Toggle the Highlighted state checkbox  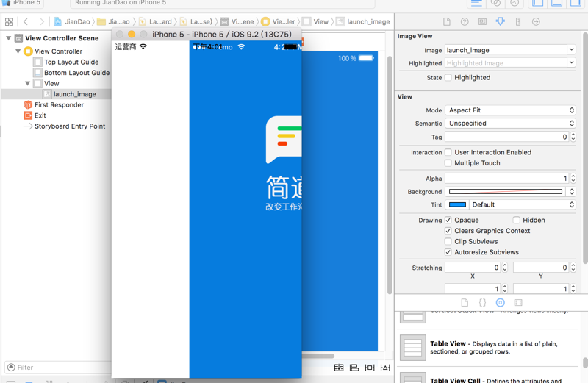[448, 78]
